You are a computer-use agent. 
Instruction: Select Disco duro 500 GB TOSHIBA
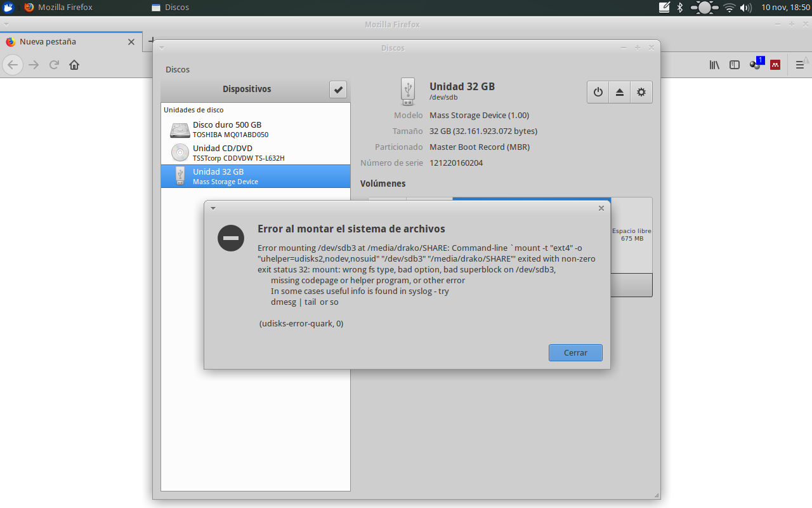[256, 130]
